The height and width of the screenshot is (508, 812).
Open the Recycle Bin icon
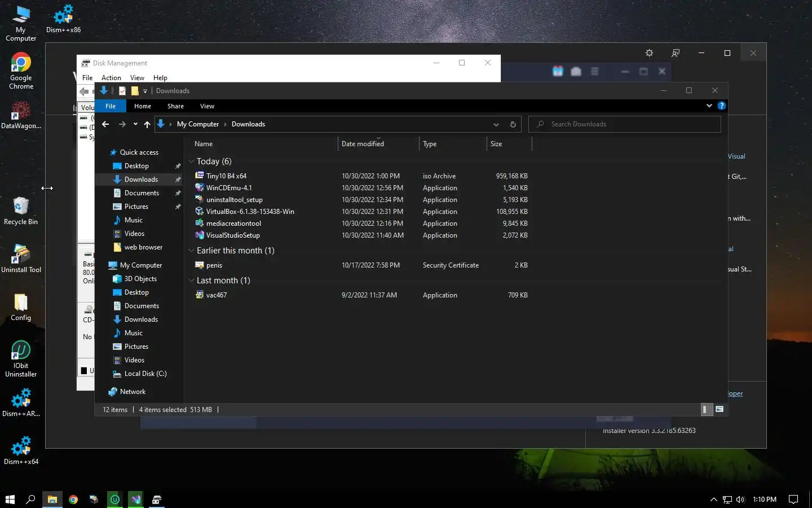[x=21, y=211]
